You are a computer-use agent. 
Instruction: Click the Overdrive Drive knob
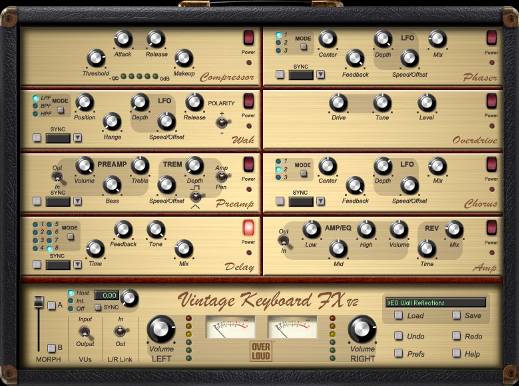tap(338, 102)
